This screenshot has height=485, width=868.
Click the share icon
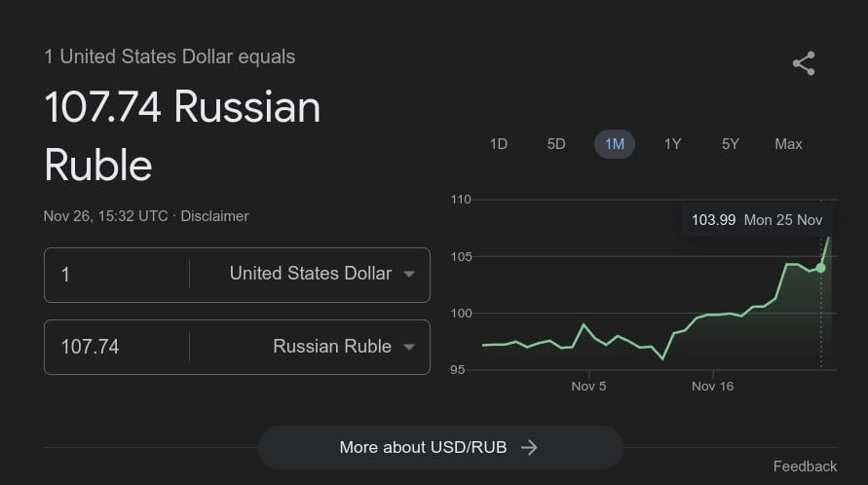[x=804, y=64]
